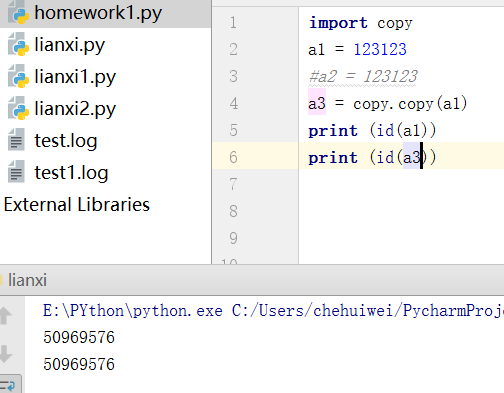The image size is (504, 393).
Task: Expand External Libraries node
Action: click(x=77, y=204)
